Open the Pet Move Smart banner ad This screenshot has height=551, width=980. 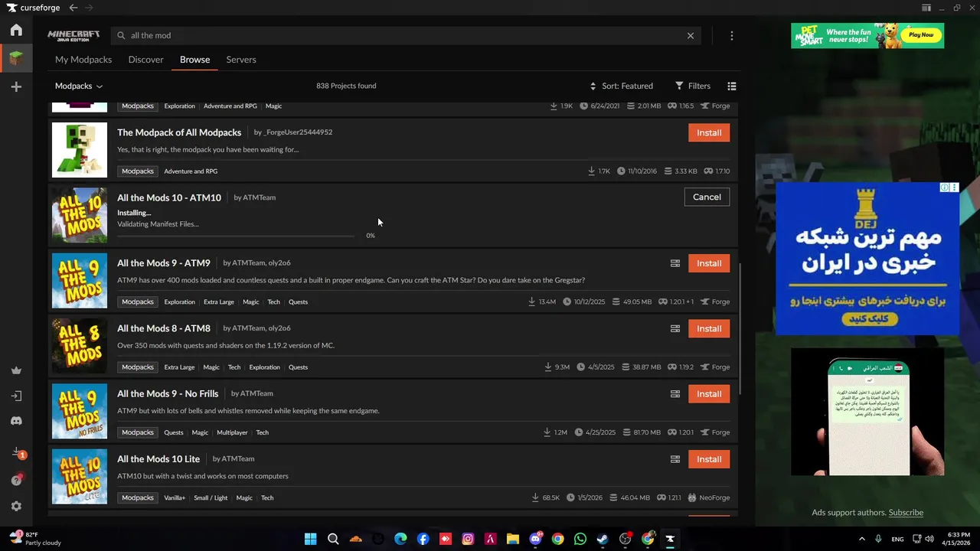pos(867,35)
